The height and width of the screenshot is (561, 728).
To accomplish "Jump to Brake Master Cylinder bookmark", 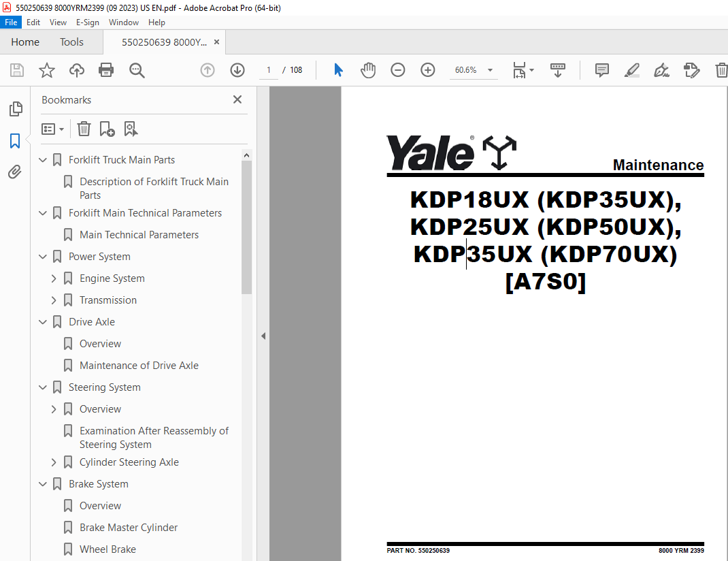I will click(129, 528).
